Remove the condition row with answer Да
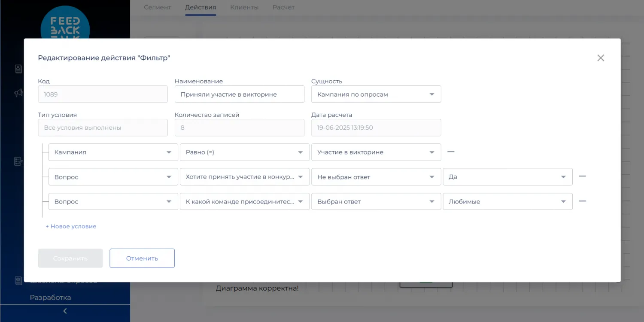 click(582, 176)
